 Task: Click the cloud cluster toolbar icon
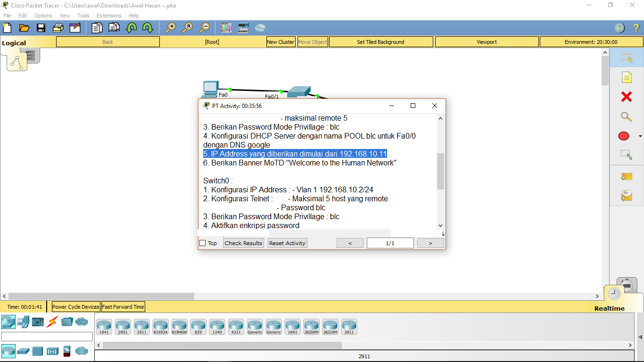pos(260,28)
